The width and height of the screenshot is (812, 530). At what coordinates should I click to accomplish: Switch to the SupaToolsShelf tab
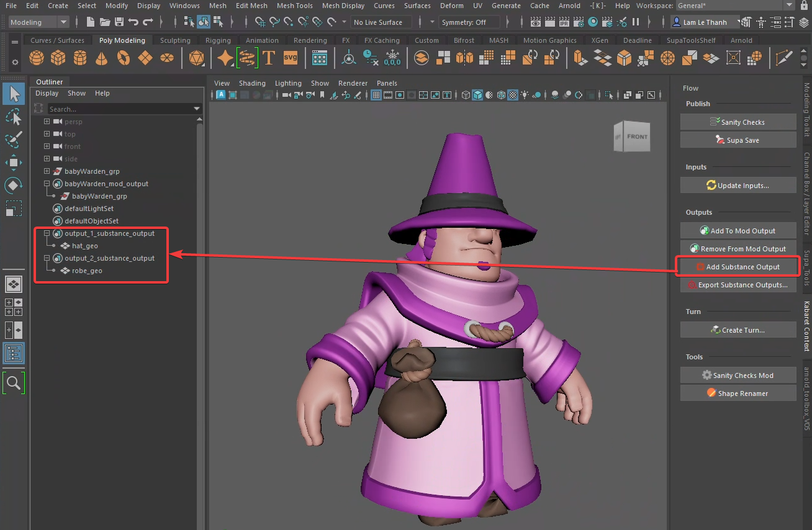[691, 40]
